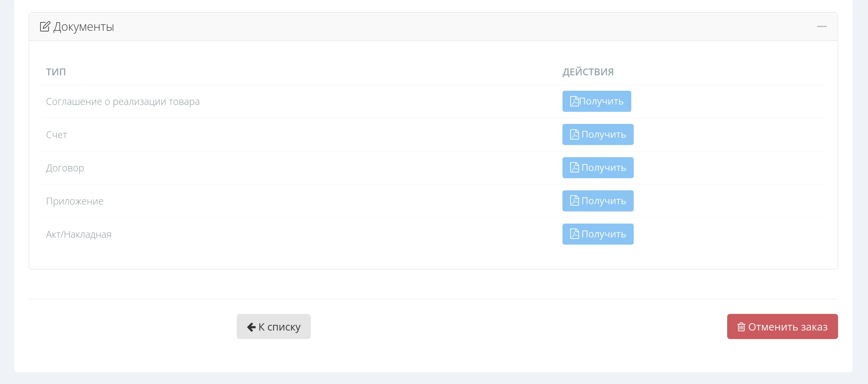Click the left arrow icon on К списку
Screen dimensions: 868x384
251,327
